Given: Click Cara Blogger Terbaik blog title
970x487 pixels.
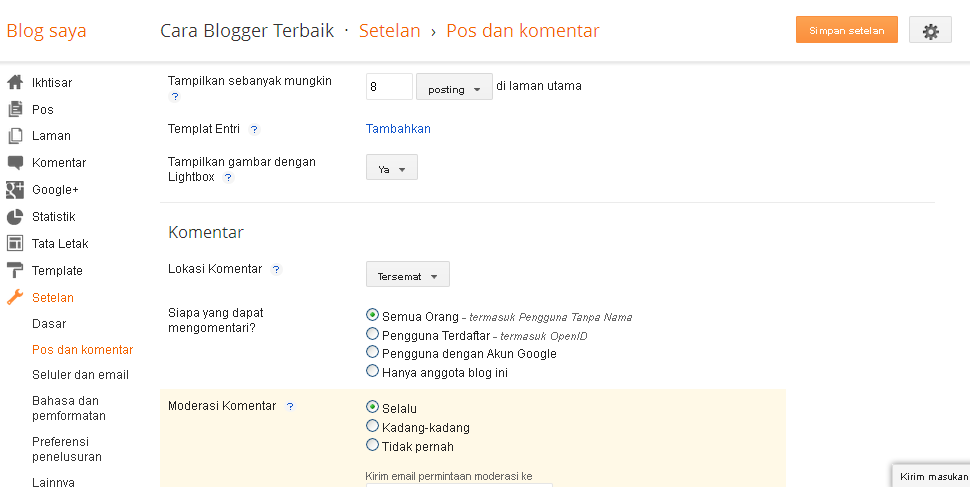Looking at the screenshot, I should point(247,31).
